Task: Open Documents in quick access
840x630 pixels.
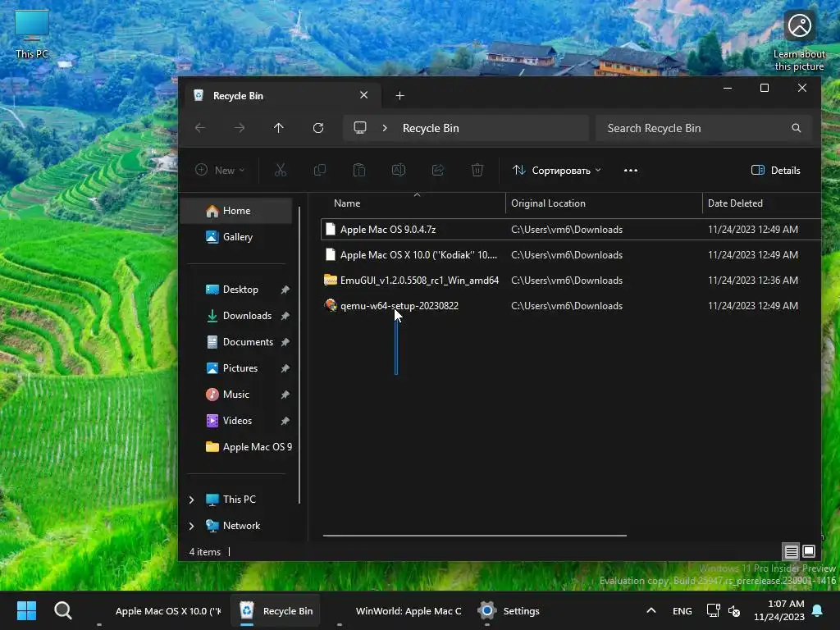Action: [248, 342]
